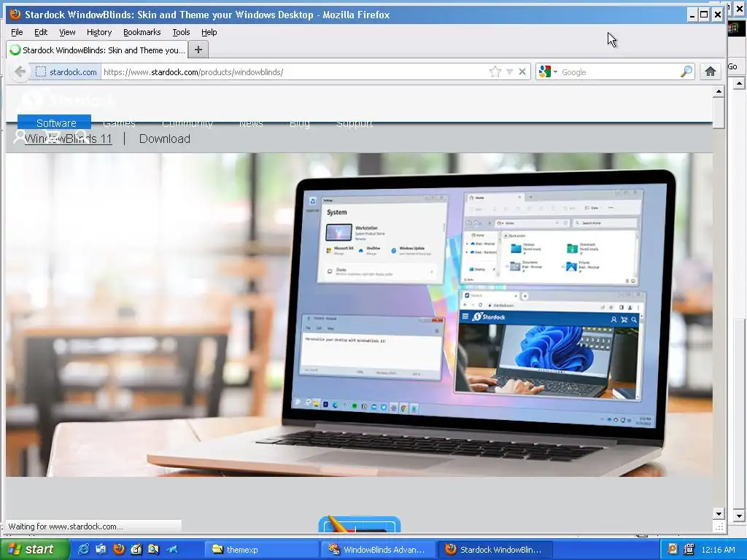Viewport: 747px width, 560px height.
Task: Launch Internet Explorer from Quick Launch
Action: pyautogui.click(x=83, y=550)
